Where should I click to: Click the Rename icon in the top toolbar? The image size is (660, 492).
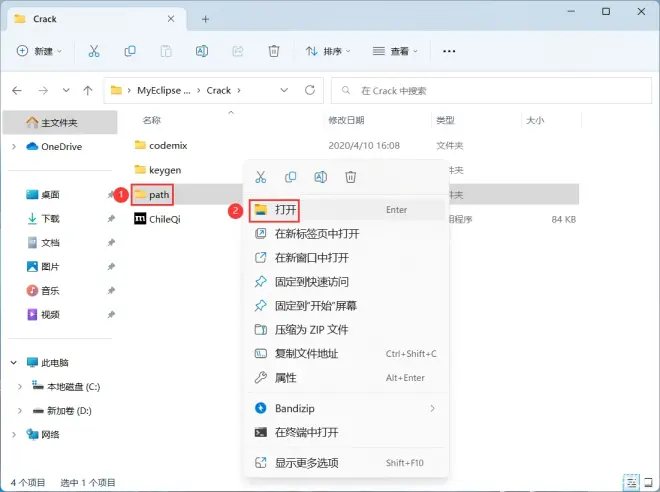click(202, 51)
